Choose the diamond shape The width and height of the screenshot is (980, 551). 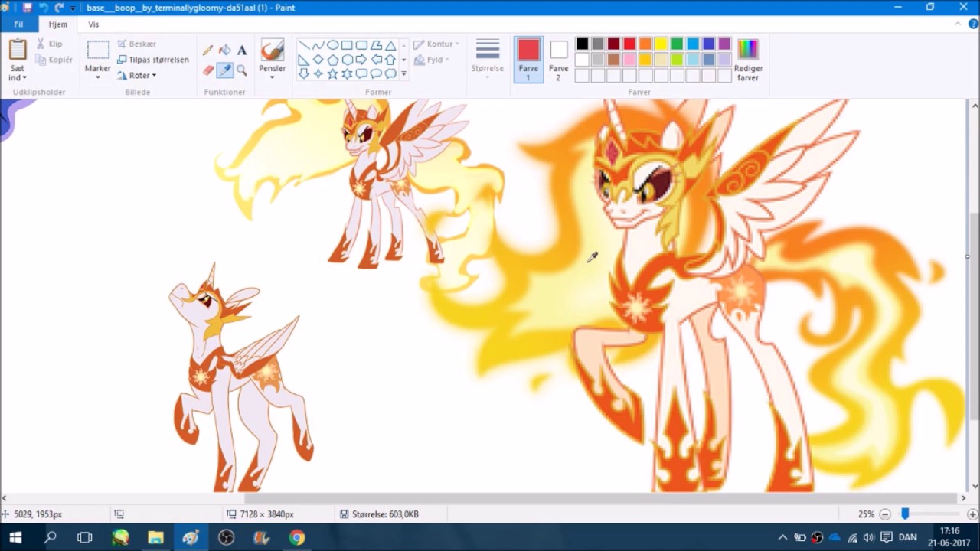tap(318, 60)
